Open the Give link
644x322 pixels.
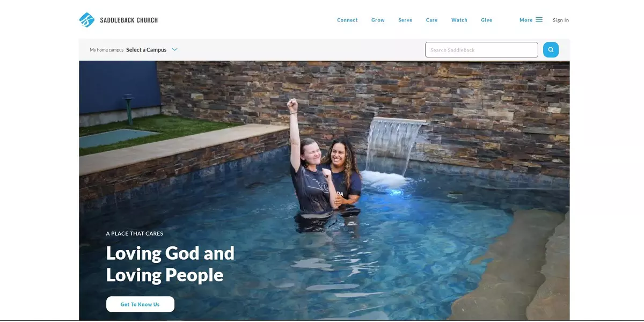(487, 20)
